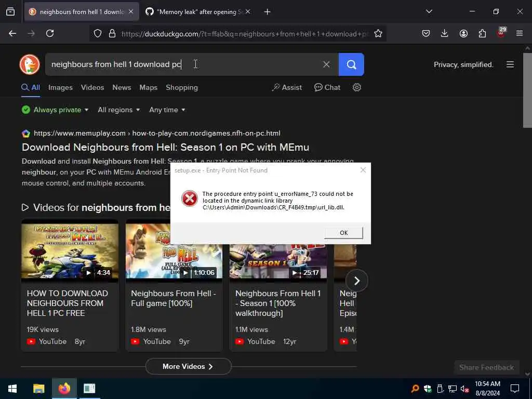
Task: Open the extensions puzzle icon
Action: pos(482,33)
